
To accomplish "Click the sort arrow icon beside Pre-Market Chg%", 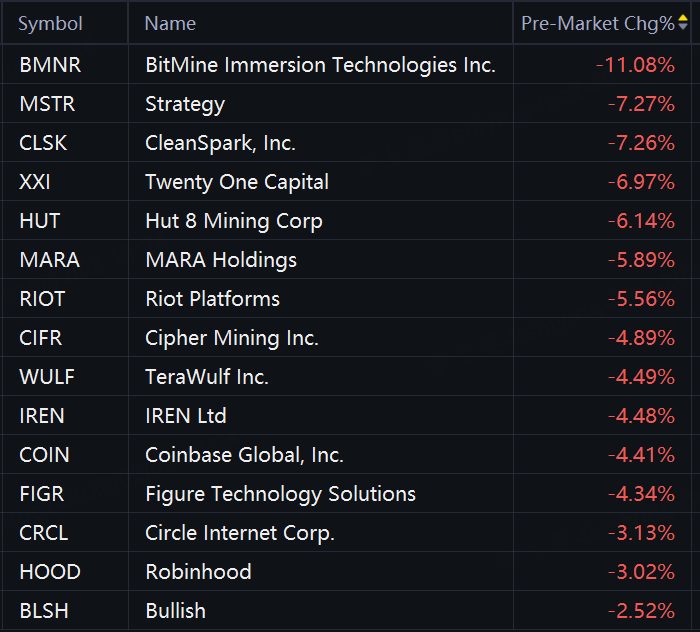I will coord(683,23).
